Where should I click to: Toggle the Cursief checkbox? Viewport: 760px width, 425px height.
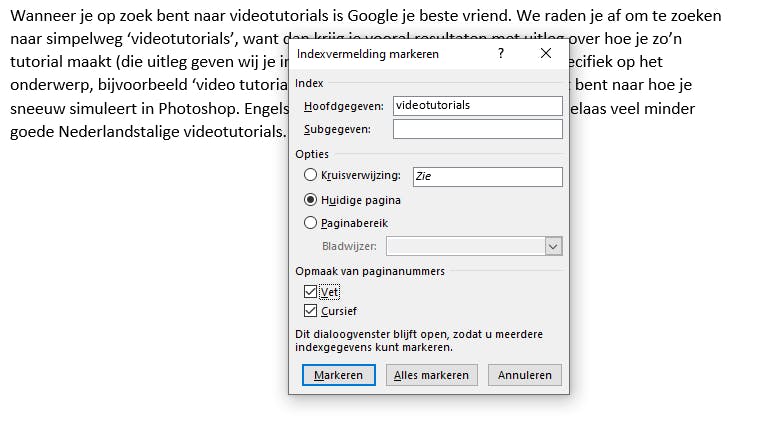[310, 311]
